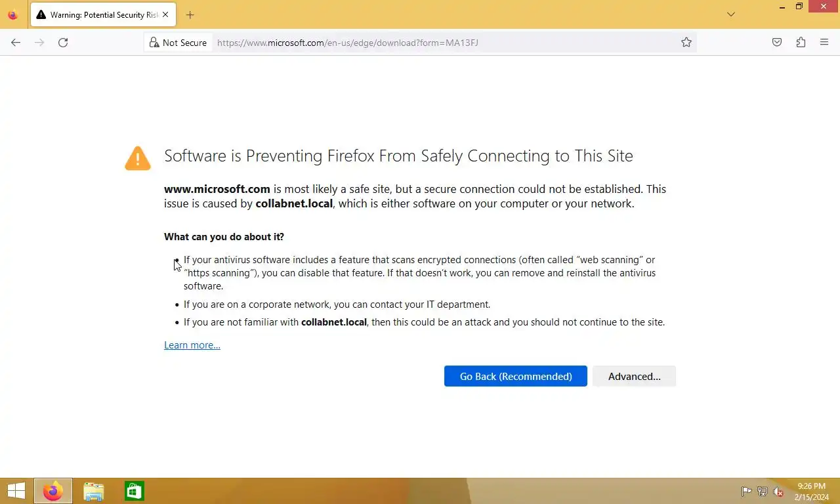
Task: Click Go Back (Recommended) button
Action: (x=515, y=376)
